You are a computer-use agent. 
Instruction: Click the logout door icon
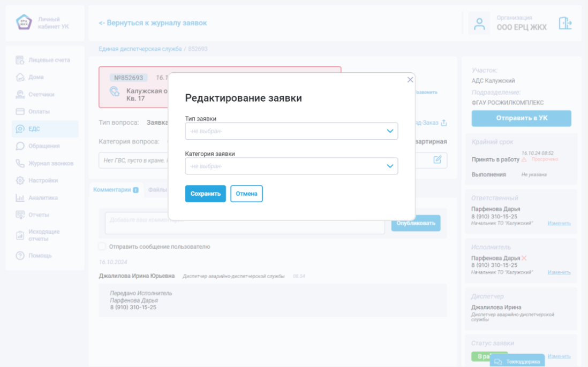pos(565,23)
